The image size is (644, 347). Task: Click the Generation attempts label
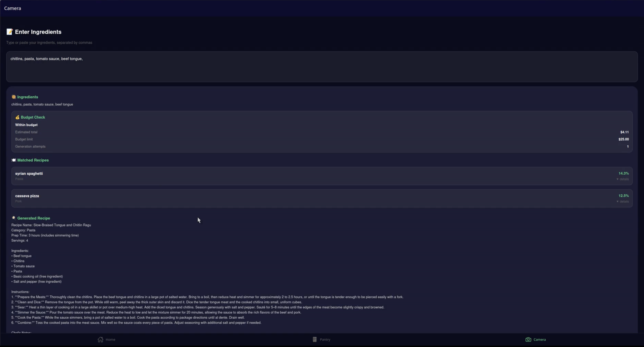tap(30, 147)
